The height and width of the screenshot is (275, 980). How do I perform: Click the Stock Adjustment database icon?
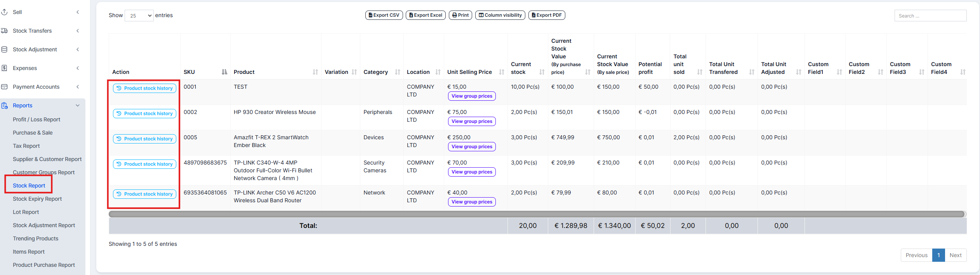[x=4, y=49]
